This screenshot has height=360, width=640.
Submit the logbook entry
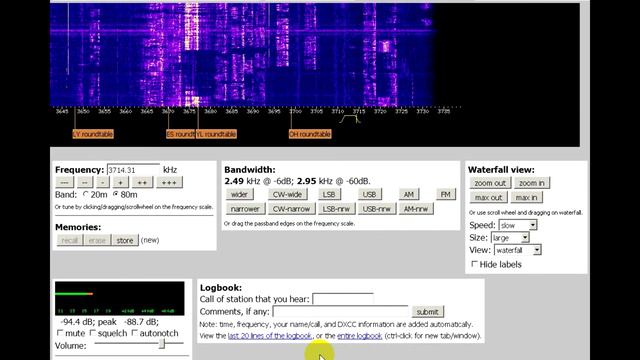427,312
